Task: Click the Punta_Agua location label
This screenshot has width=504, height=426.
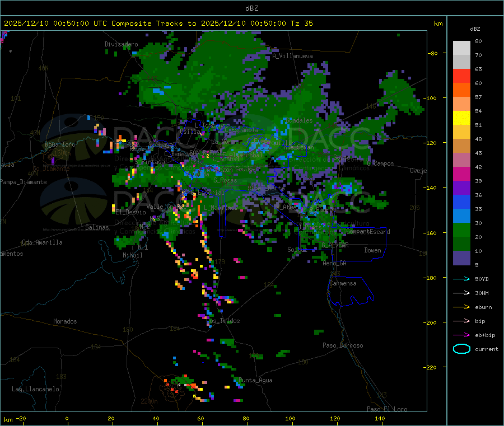Action: (255, 380)
